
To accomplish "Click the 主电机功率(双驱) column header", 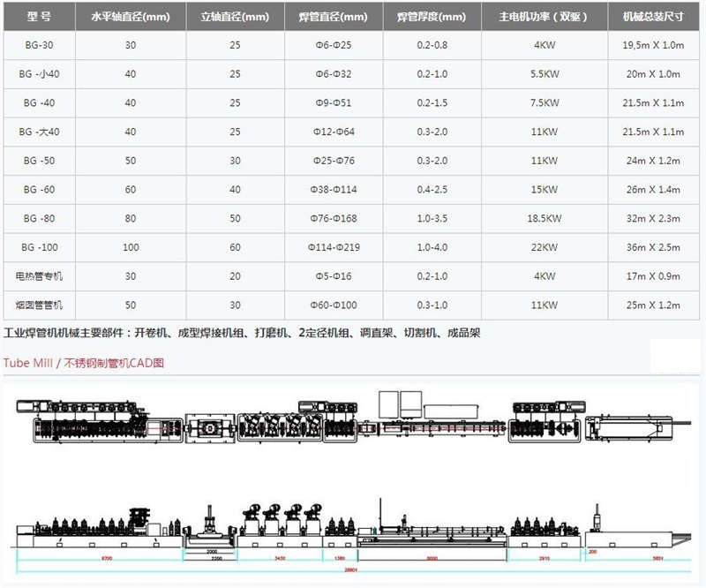I will click(545, 17).
